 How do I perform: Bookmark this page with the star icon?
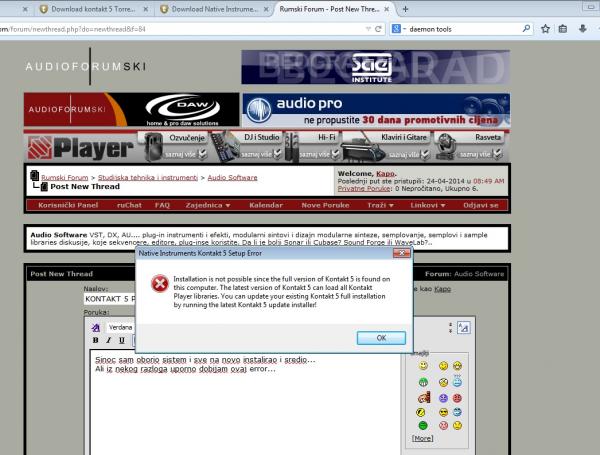click(545, 29)
